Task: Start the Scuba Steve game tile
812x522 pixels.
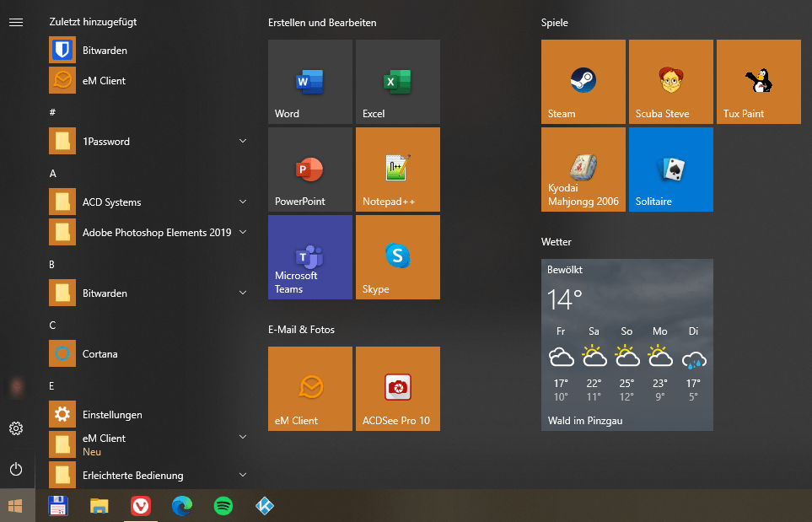Action: (671, 82)
